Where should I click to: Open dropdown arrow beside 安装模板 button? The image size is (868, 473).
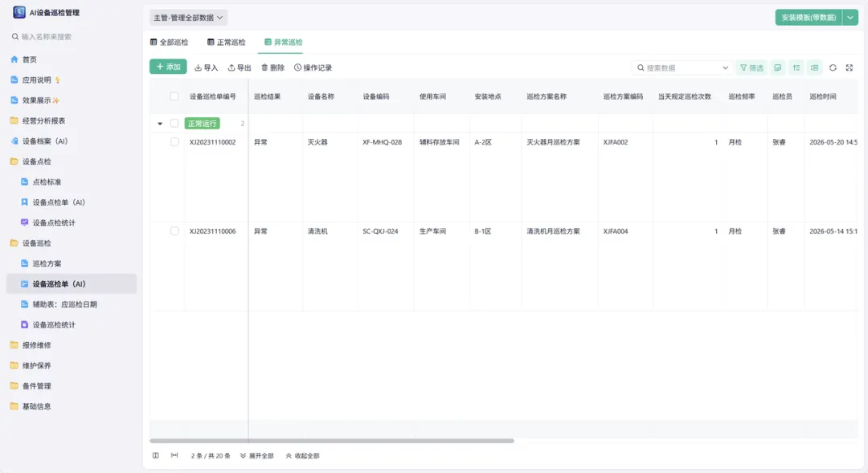[x=850, y=18]
